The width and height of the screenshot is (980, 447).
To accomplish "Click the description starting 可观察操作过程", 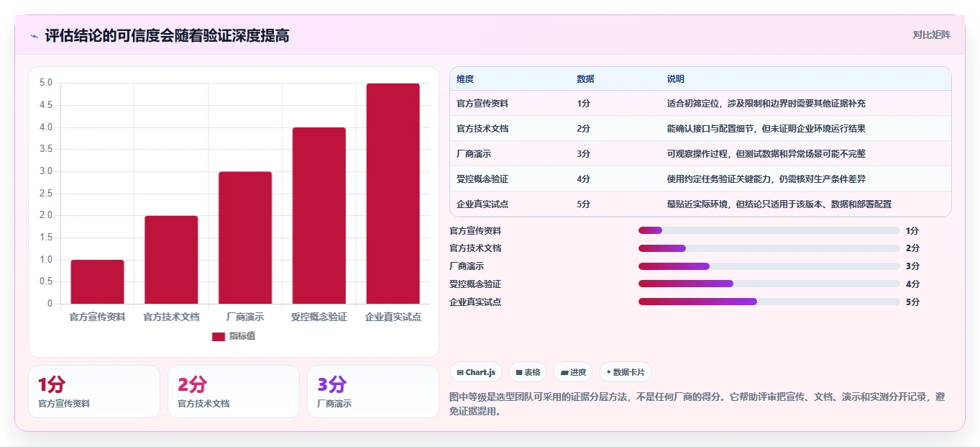I will tap(766, 154).
